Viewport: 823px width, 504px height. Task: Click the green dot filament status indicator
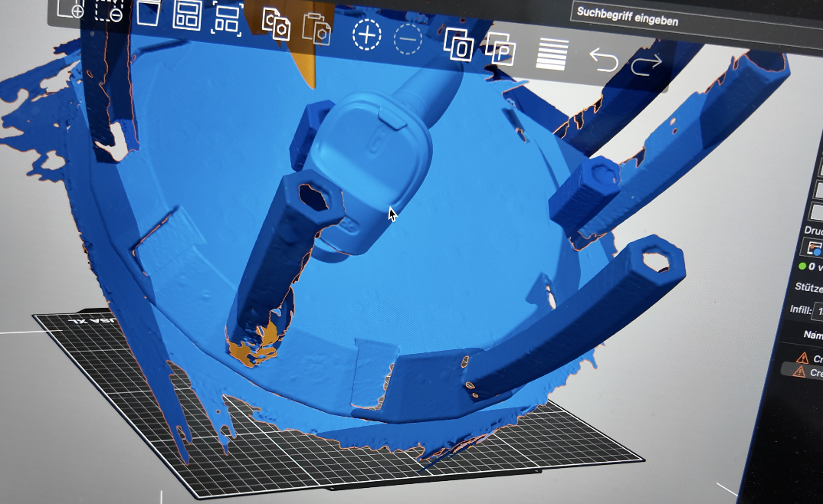pyautogui.click(x=802, y=267)
